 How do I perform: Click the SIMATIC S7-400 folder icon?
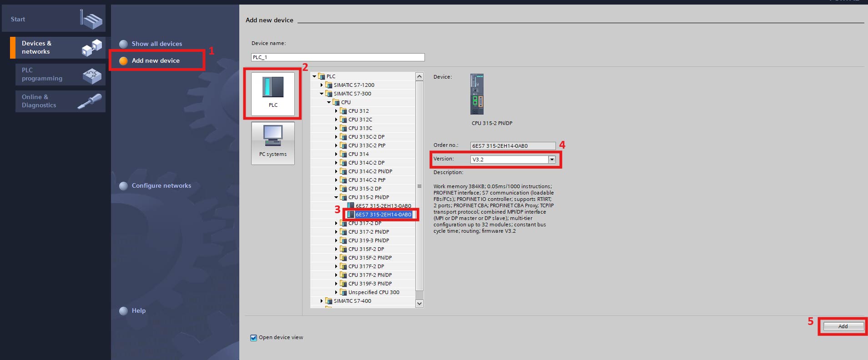(x=329, y=301)
